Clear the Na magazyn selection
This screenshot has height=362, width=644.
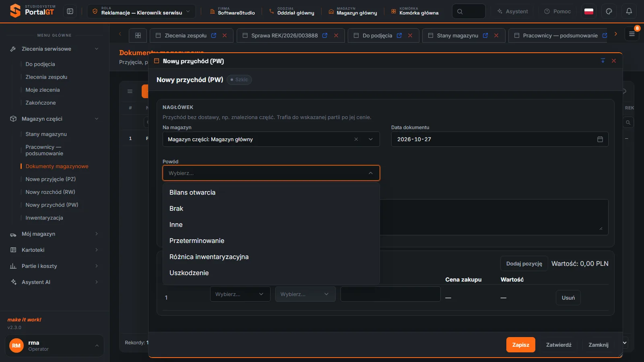(356, 139)
